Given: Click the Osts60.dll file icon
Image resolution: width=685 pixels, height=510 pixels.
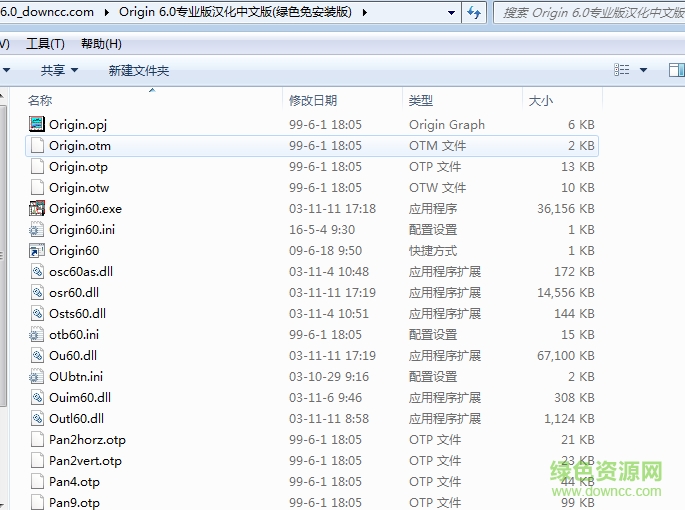Looking at the screenshot, I should 37,313.
